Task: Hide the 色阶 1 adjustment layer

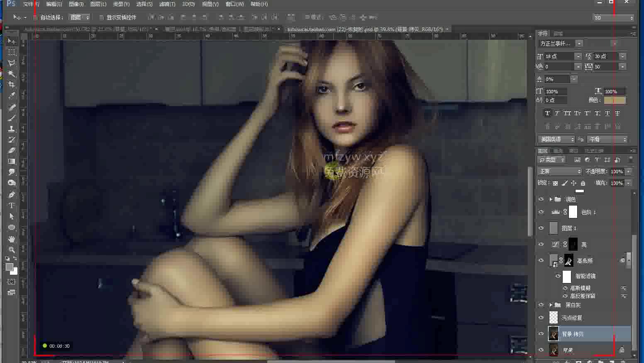Action: pos(541,212)
